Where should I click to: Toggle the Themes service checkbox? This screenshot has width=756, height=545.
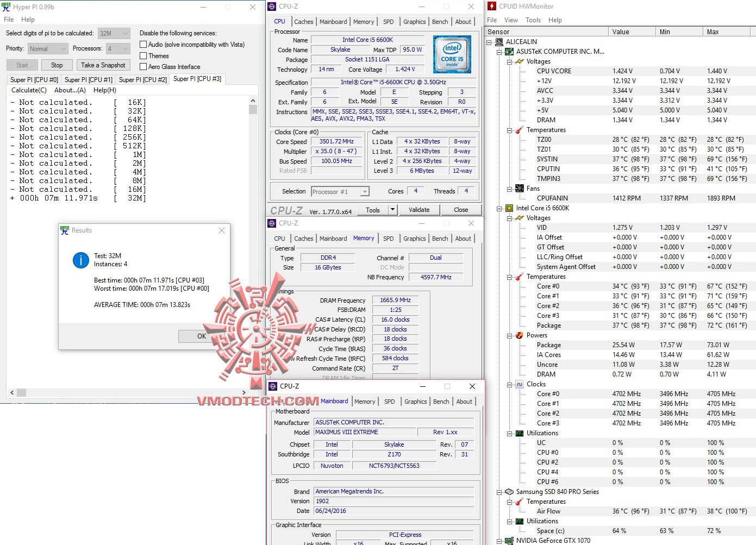pos(143,55)
